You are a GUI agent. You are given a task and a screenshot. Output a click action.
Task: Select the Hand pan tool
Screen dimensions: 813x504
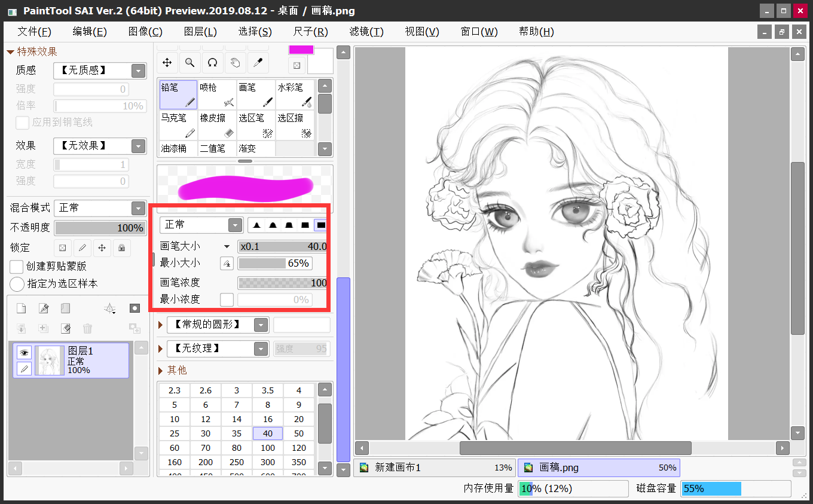235,62
